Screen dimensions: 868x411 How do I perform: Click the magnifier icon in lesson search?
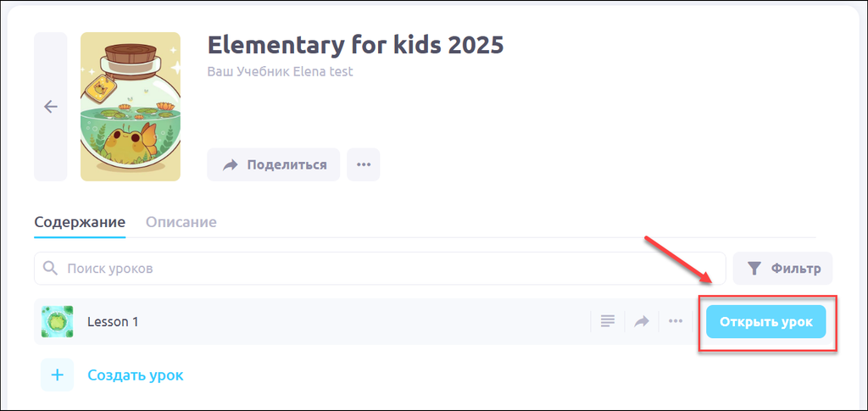coord(51,269)
